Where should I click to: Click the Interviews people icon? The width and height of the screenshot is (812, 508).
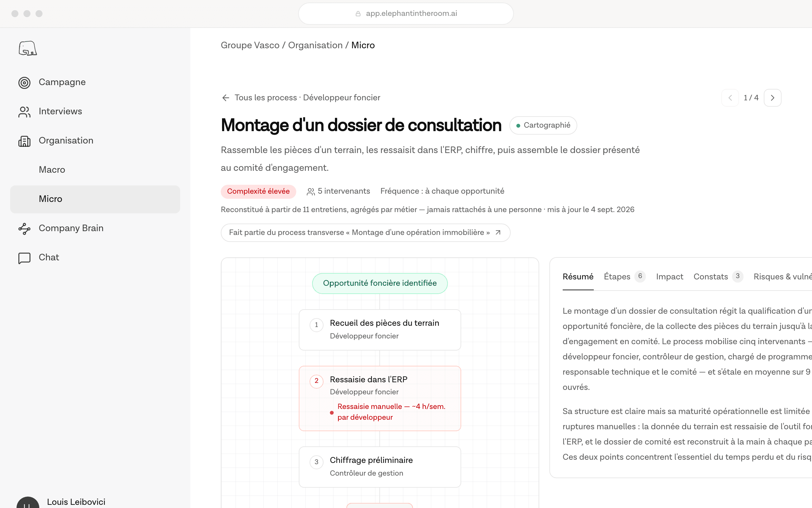[x=24, y=112]
